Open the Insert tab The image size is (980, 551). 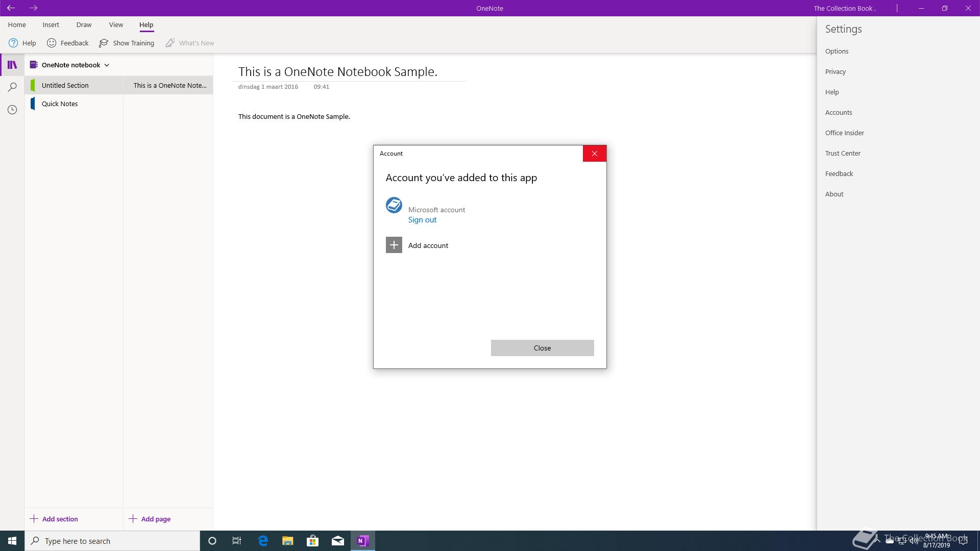pyautogui.click(x=51, y=24)
